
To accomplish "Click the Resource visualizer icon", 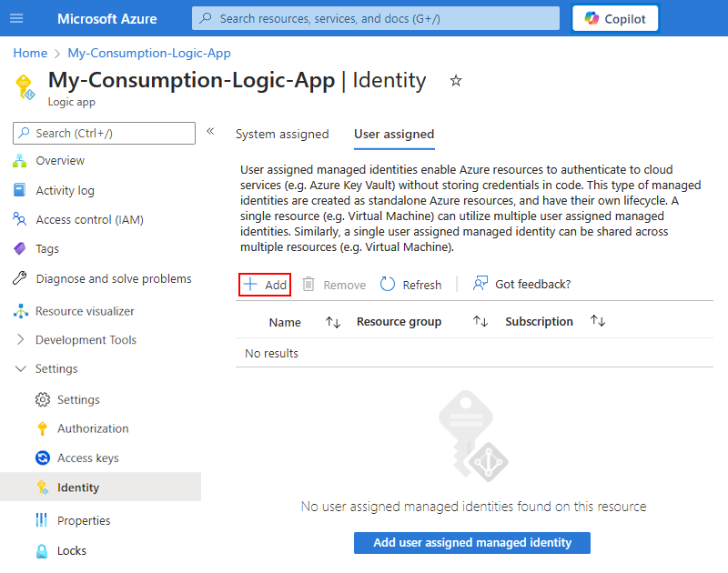I will coord(20,311).
